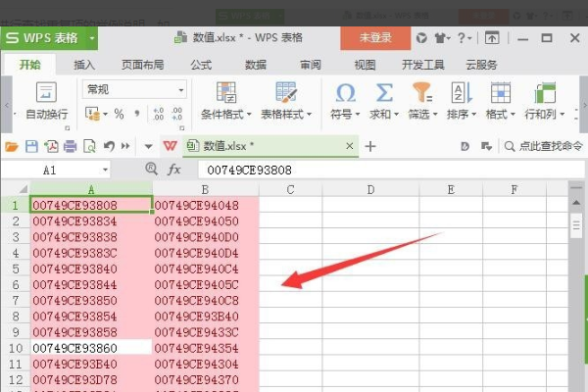
Task: Undo the last action with the arrow icon
Action: pyautogui.click(x=109, y=146)
